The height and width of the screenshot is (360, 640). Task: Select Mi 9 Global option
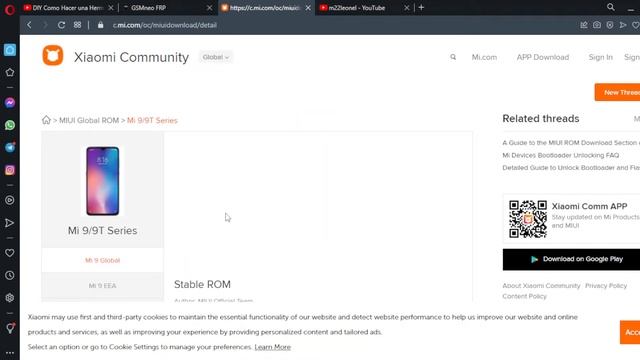pos(102,260)
